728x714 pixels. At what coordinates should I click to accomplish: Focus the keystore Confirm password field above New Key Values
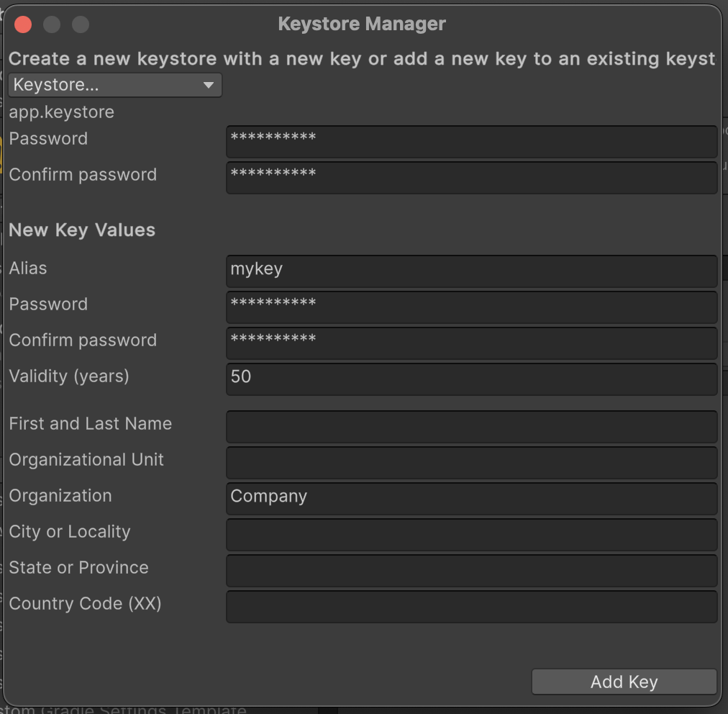point(471,177)
